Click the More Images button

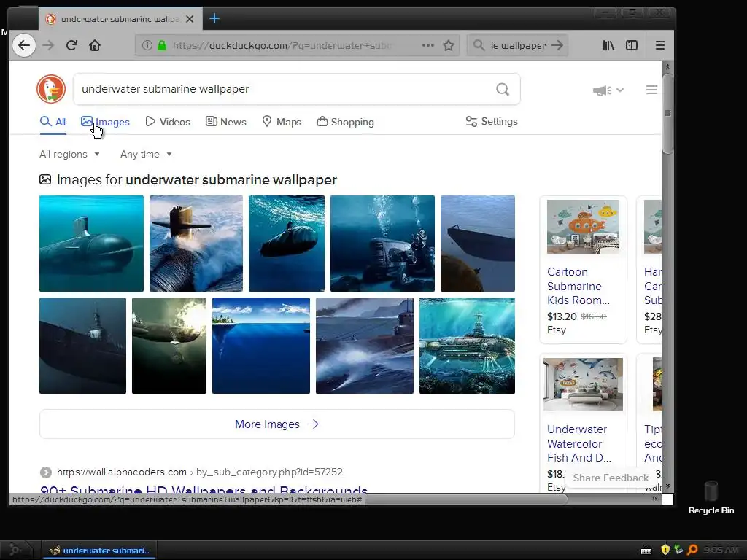click(x=276, y=424)
